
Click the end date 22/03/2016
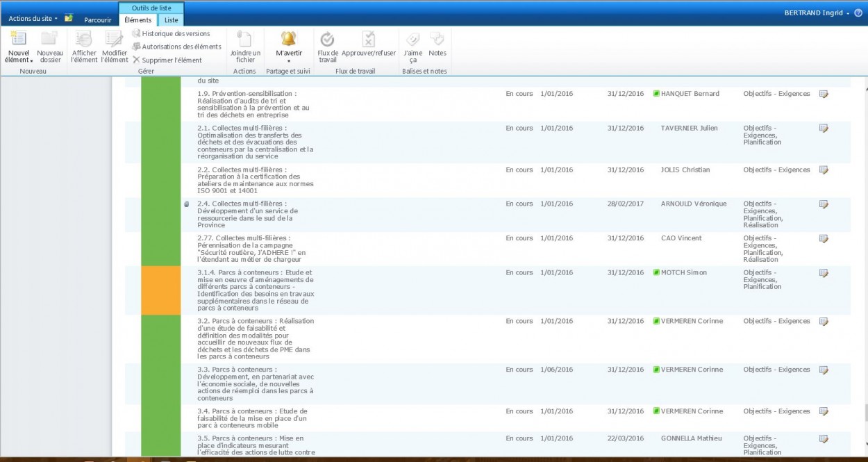(625, 438)
